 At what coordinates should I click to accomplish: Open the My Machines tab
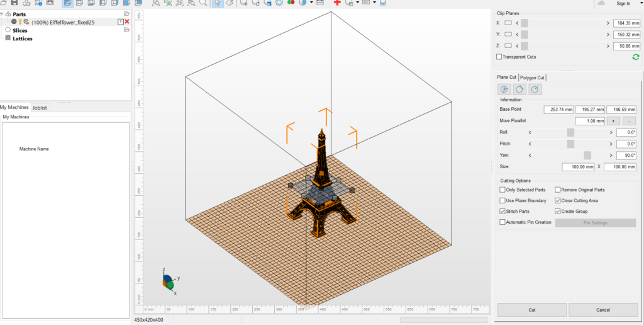click(x=14, y=107)
